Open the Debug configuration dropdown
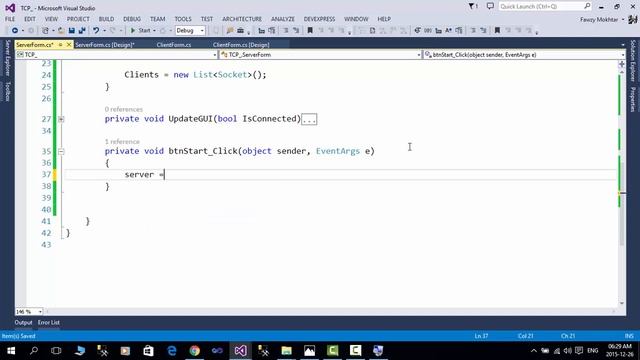Image resolution: width=640 pixels, height=360 pixels. coord(190,31)
